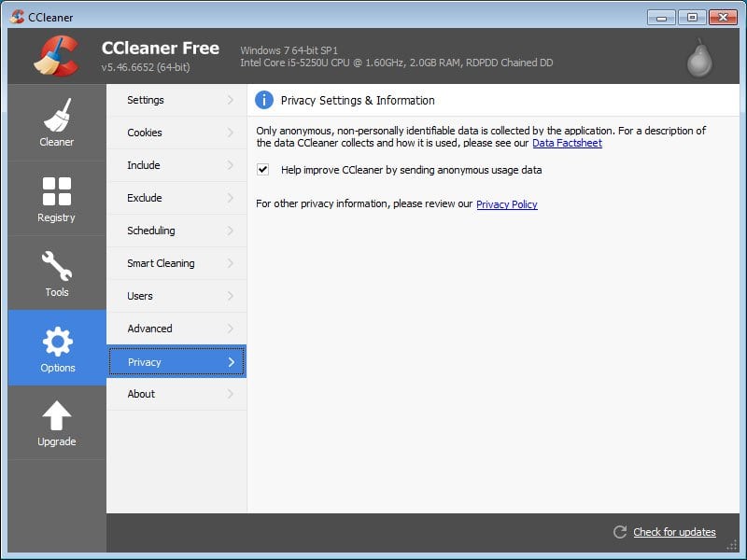The width and height of the screenshot is (747, 560).
Task: Click the pear icon in header
Action: click(x=699, y=57)
